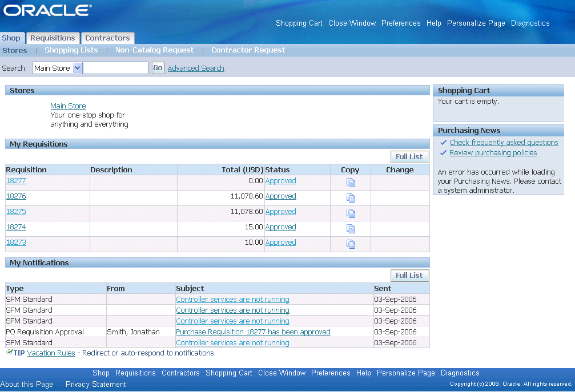Open Help in top header
The height and width of the screenshot is (392, 575).
(433, 23)
